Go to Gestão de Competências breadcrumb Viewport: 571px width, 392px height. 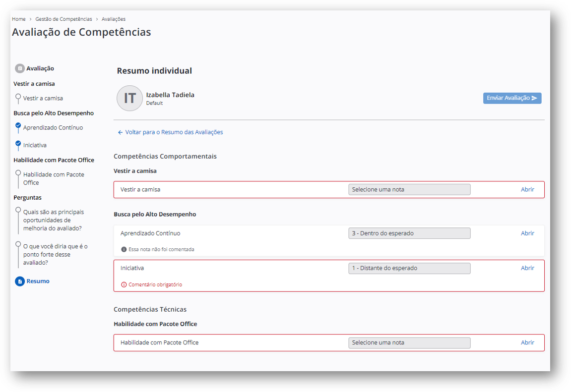[x=63, y=19]
